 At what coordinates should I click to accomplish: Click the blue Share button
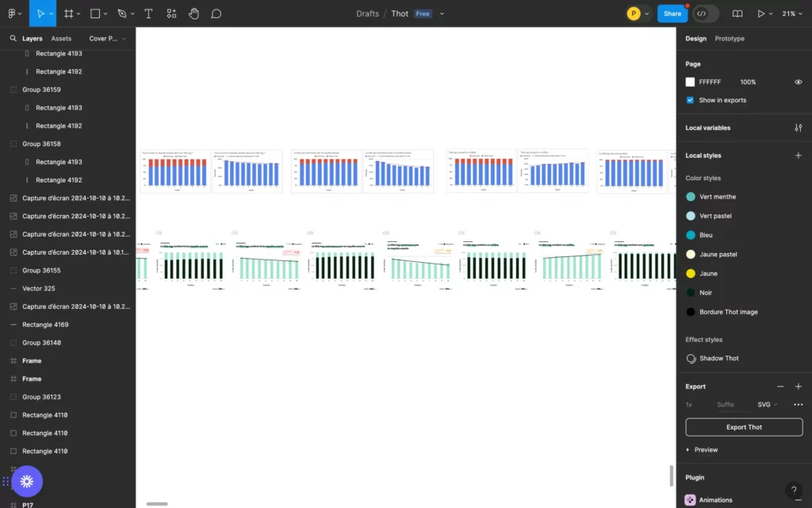pos(672,13)
